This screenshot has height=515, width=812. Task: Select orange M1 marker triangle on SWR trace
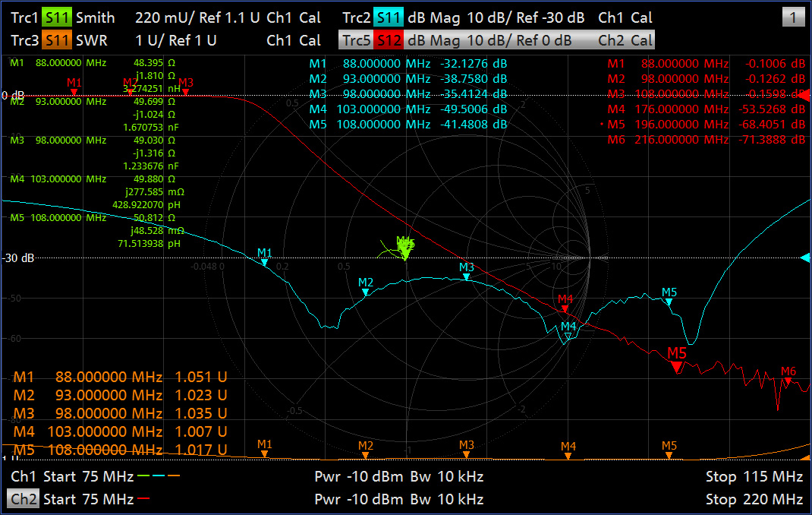pos(265,454)
